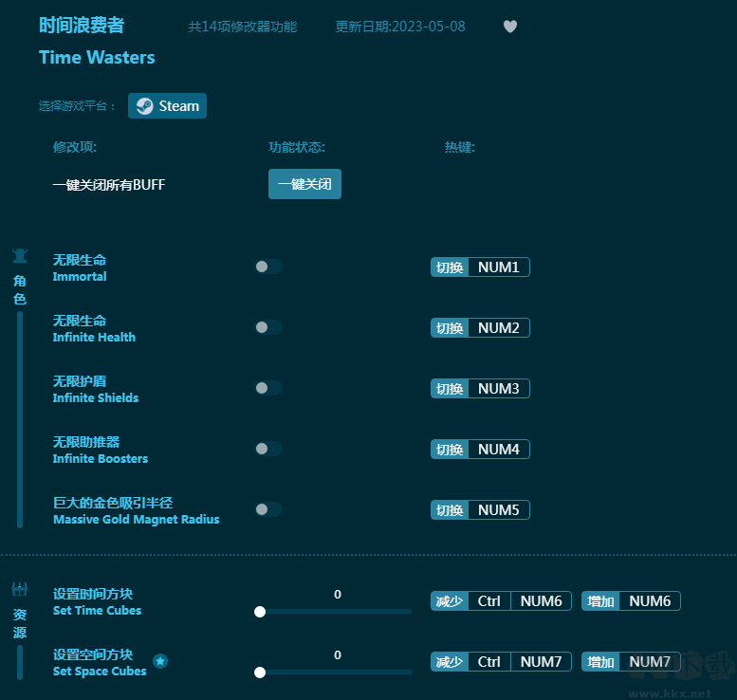Click the Immortal label text
The height and width of the screenshot is (700, 737).
point(80,276)
